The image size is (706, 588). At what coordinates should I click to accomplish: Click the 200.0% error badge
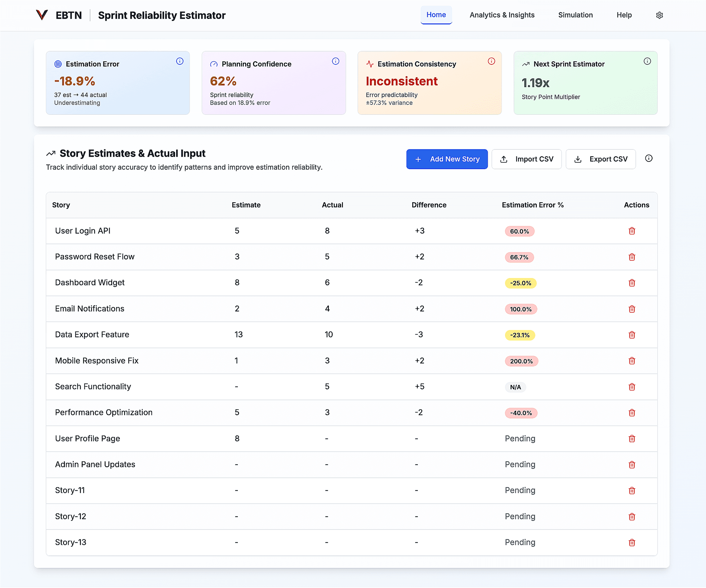(521, 361)
